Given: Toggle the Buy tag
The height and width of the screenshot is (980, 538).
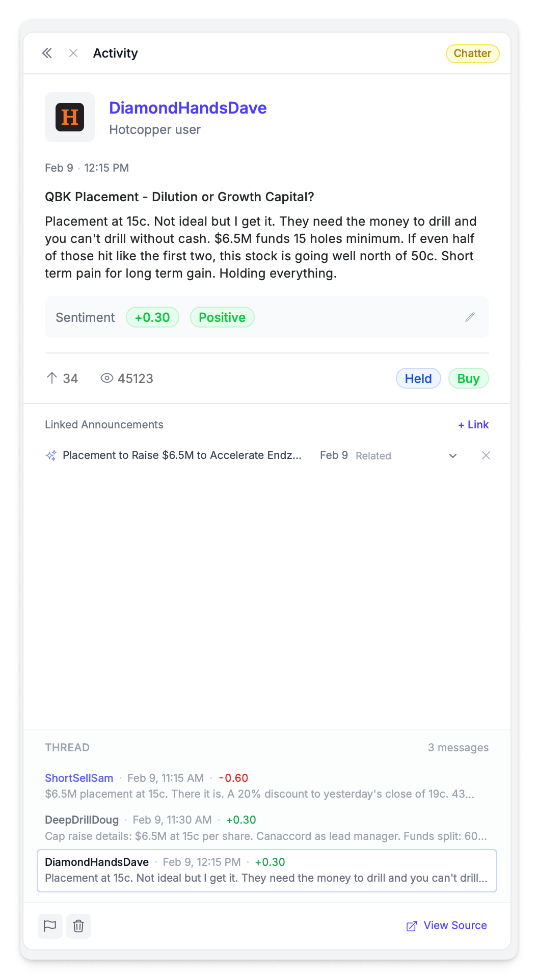Looking at the screenshot, I should [x=468, y=378].
